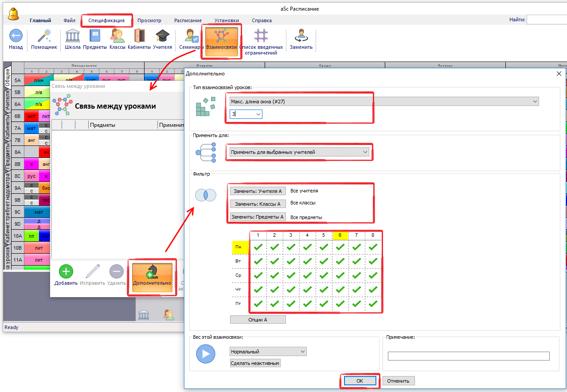The image size is (567, 392).
Task: Switch to the Просмотр menu tab
Action: (149, 20)
